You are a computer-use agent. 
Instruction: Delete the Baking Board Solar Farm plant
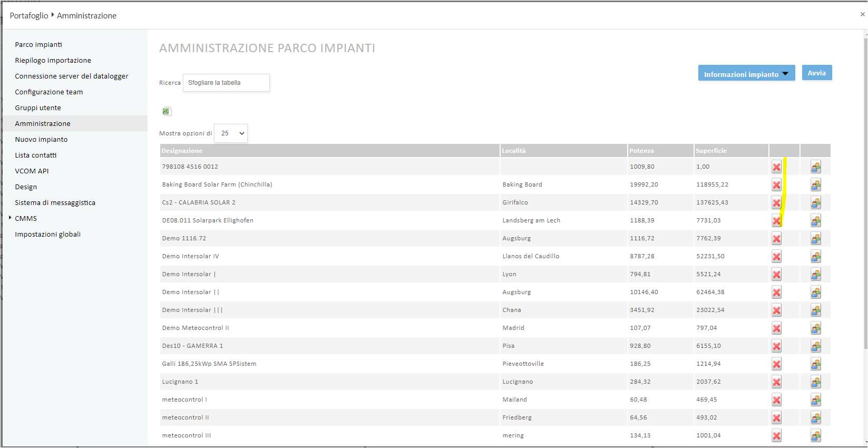[x=776, y=185]
